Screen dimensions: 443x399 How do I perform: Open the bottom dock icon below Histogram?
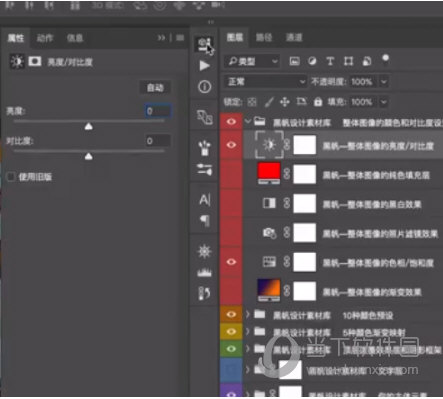click(x=204, y=293)
